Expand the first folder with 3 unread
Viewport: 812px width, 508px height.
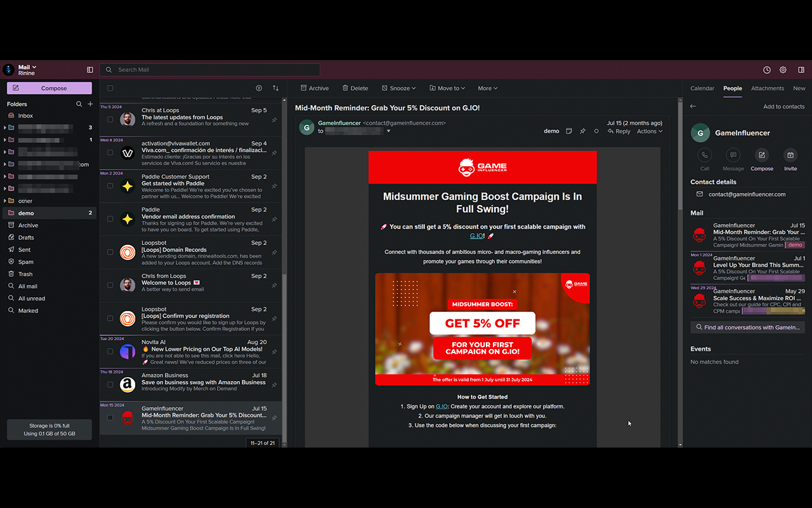5,128
